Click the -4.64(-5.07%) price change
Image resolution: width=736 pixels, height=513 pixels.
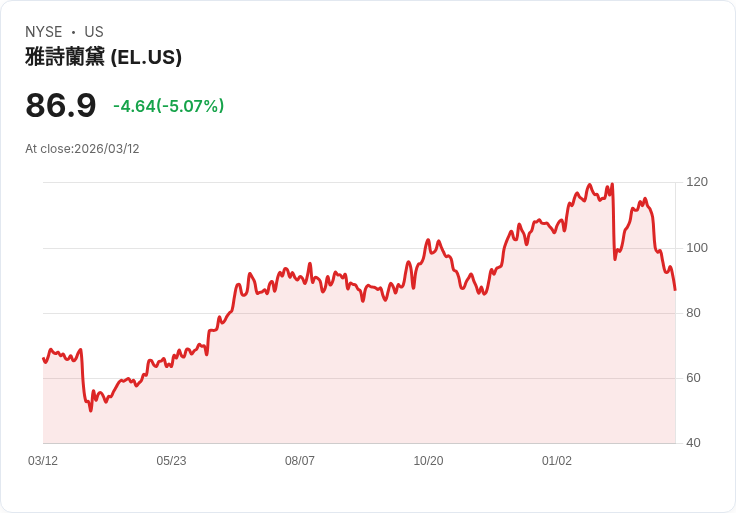168,106
